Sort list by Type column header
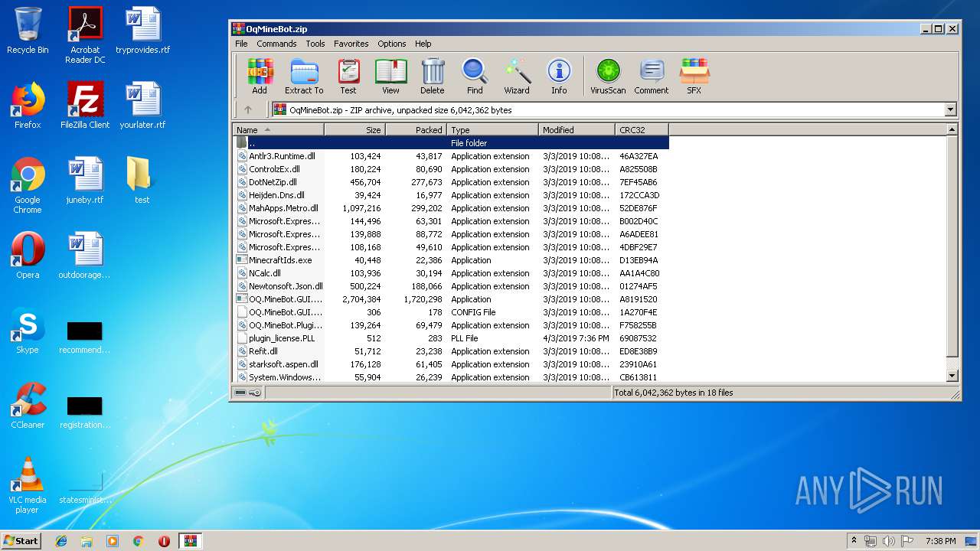This screenshot has height=551, width=980. click(493, 129)
